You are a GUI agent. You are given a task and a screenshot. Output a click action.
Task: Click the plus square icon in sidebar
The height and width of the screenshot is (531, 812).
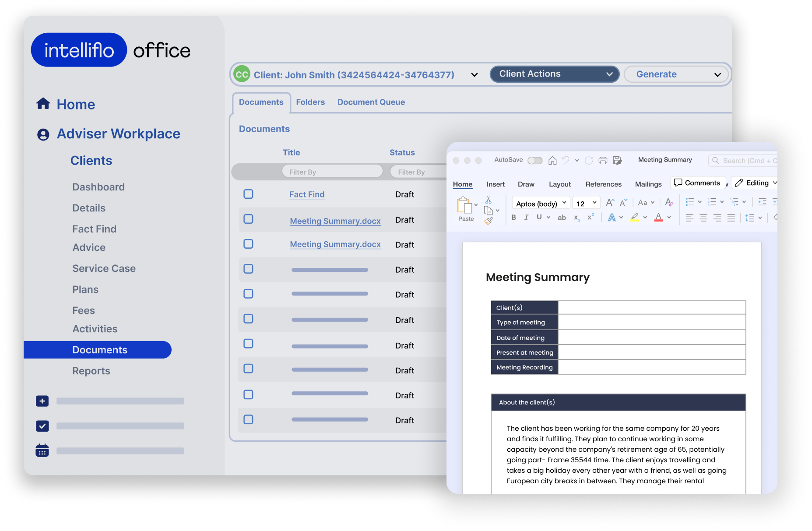42,401
